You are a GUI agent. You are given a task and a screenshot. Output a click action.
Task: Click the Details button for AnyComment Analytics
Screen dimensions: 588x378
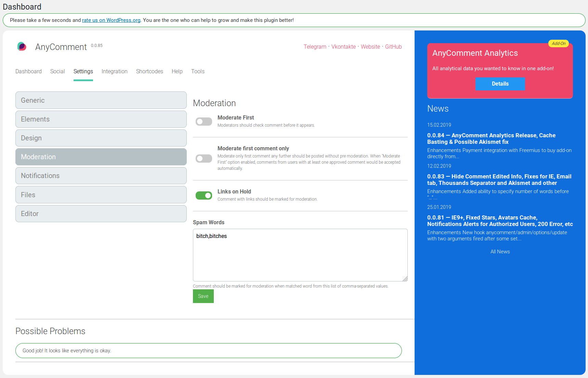click(500, 84)
